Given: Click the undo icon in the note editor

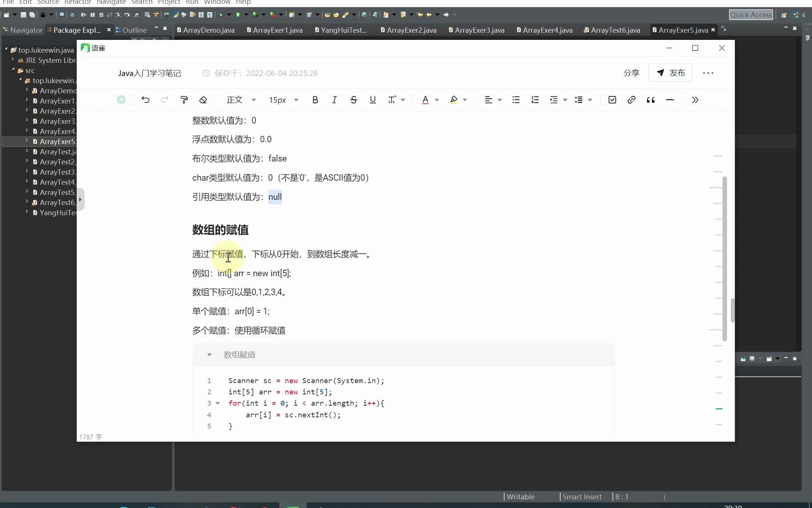Looking at the screenshot, I should click(145, 100).
